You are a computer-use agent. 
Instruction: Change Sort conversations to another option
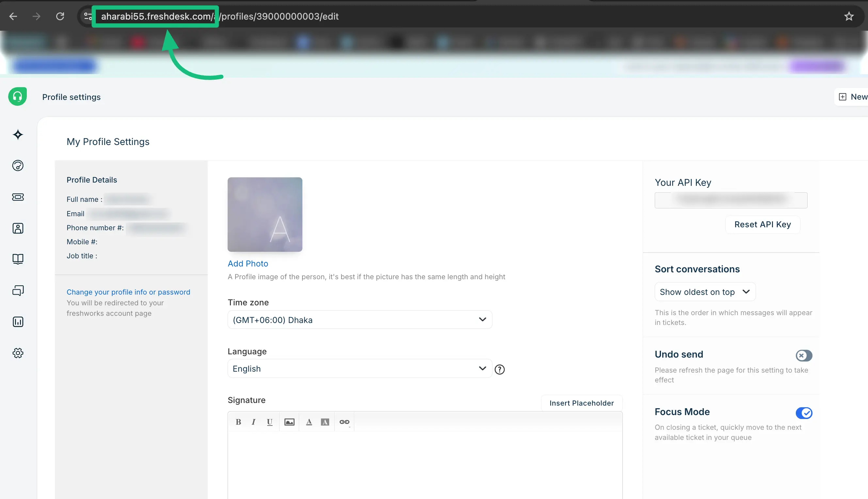704,292
